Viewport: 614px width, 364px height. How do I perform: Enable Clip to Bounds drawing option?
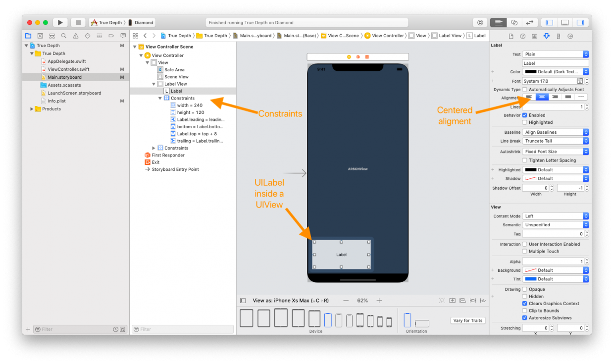coord(524,311)
